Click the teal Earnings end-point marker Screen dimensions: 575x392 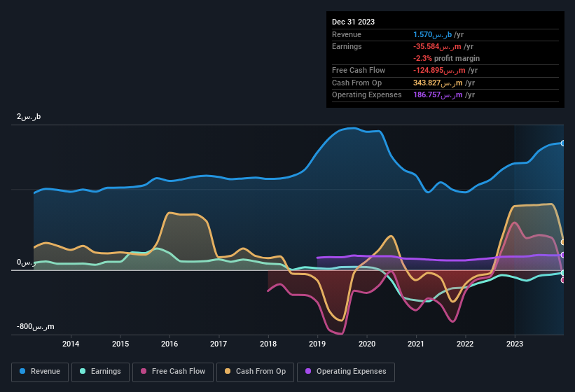coord(563,273)
